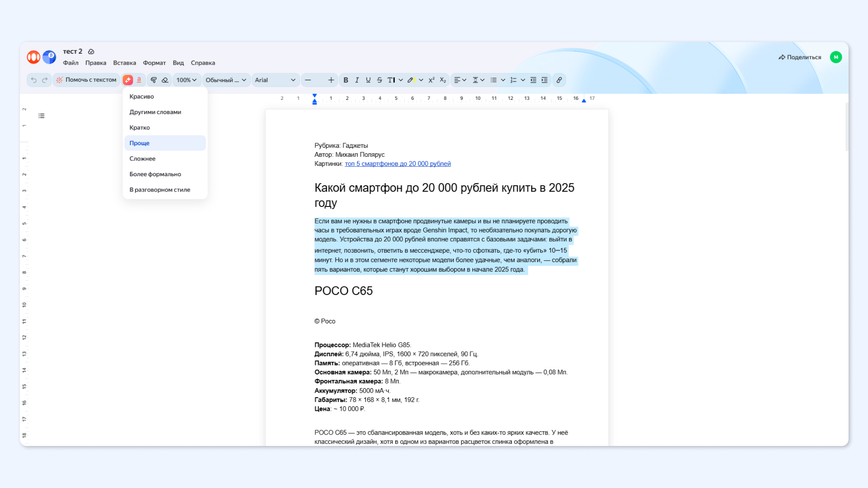This screenshot has height=488, width=868.
Task: Open the 'Обычный' paragraph style dropdown
Action: [226, 80]
